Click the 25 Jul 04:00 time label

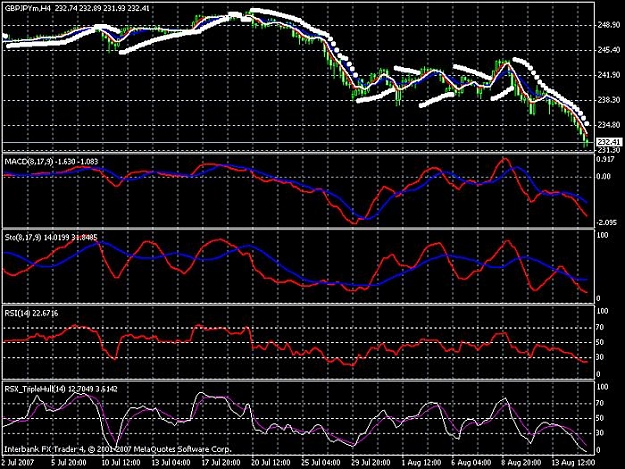pyautogui.click(x=320, y=463)
